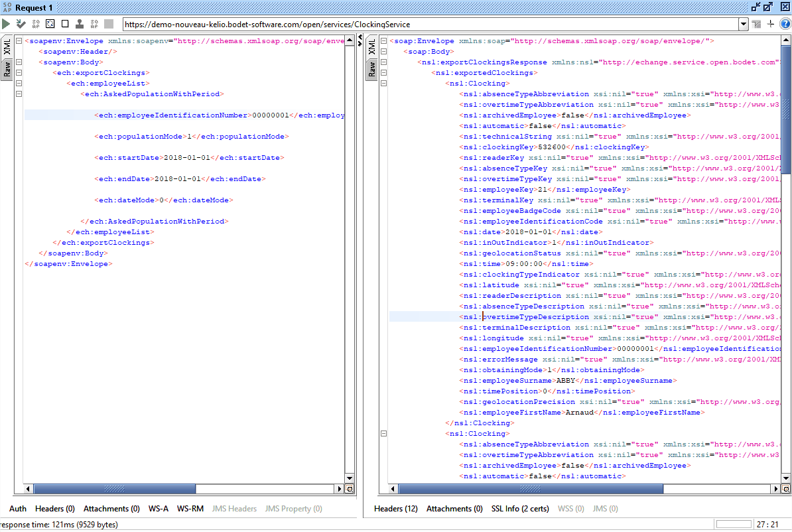Screen dimensions: 792x532
Task: Switch to the response XML view tab
Action: pos(371,47)
